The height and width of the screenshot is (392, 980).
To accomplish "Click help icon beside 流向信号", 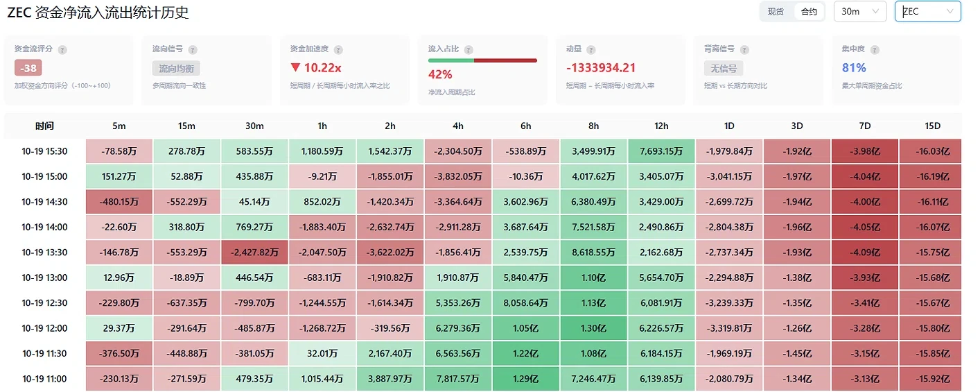I will point(193,50).
